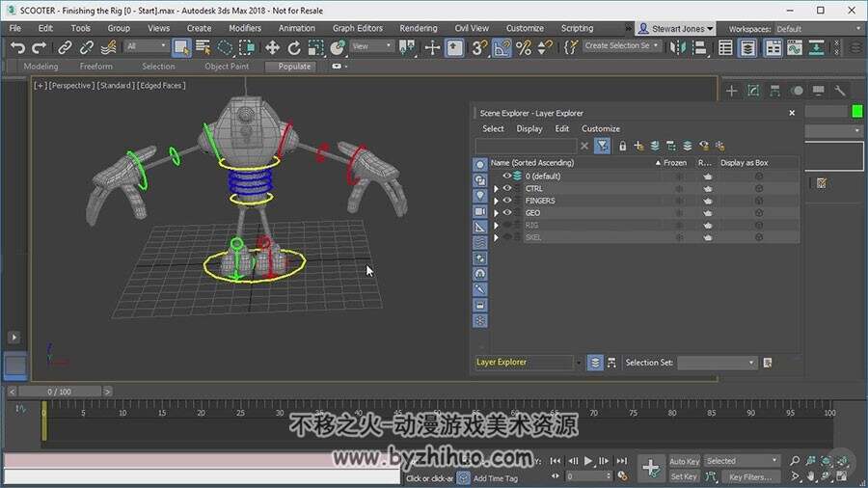Click the large Set Keys plus button

(x=650, y=469)
